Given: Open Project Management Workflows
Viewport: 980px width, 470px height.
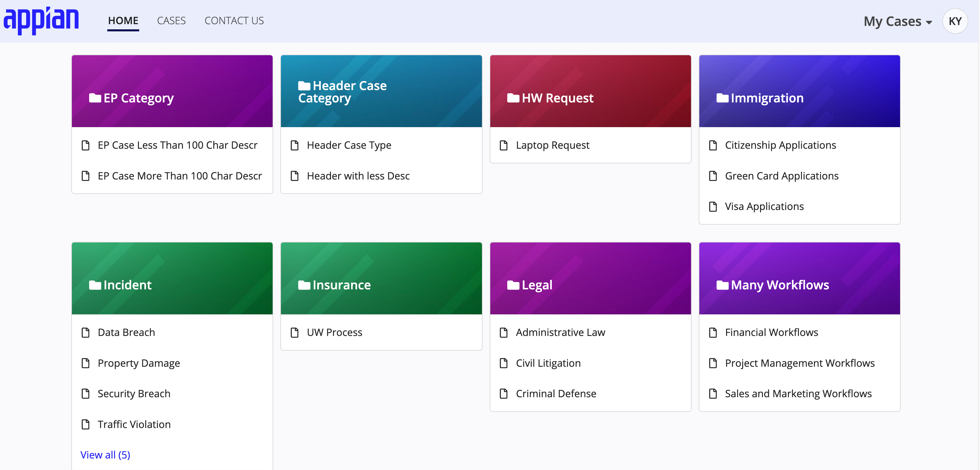Looking at the screenshot, I should [x=799, y=363].
